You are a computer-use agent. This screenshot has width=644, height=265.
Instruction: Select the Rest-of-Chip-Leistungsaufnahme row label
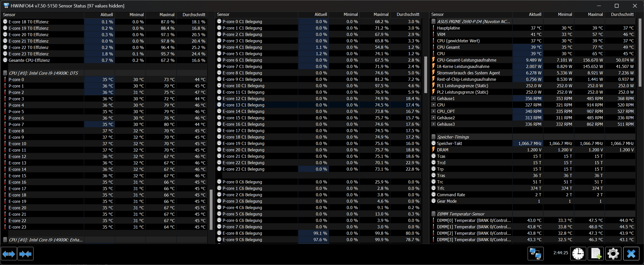pos(467,79)
